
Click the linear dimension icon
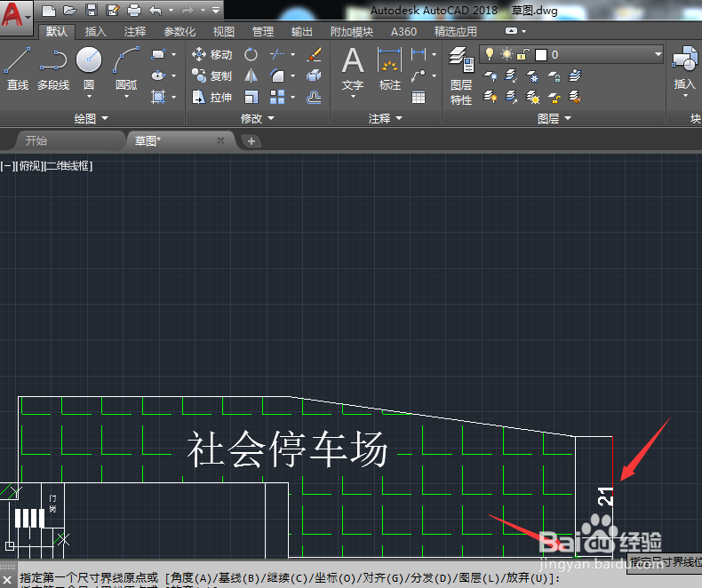(419, 54)
